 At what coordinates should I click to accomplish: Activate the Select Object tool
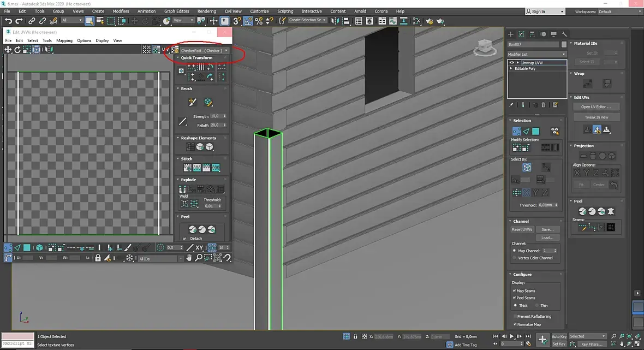pyautogui.click(x=89, y=21)
